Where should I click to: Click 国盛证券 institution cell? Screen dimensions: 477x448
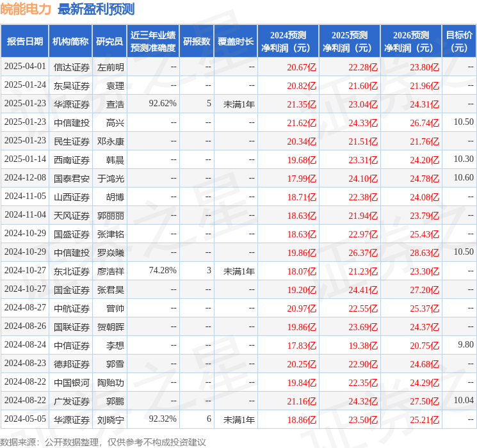[x=72, y=234]
